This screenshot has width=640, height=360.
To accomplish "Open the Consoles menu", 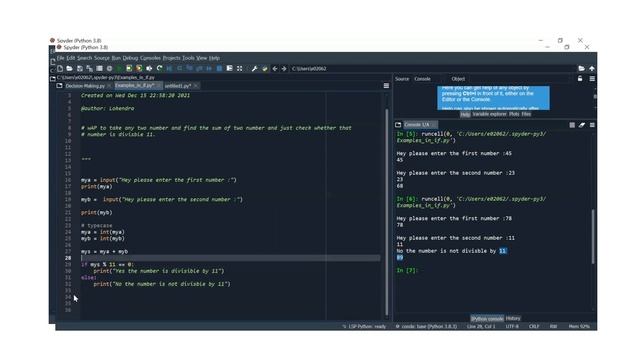I will point(150,58).
